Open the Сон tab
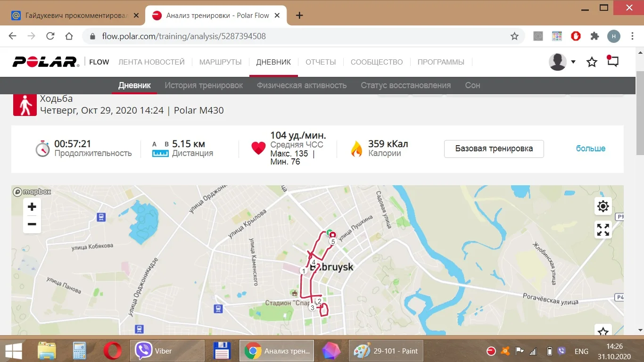 click(x=472, y=85)
